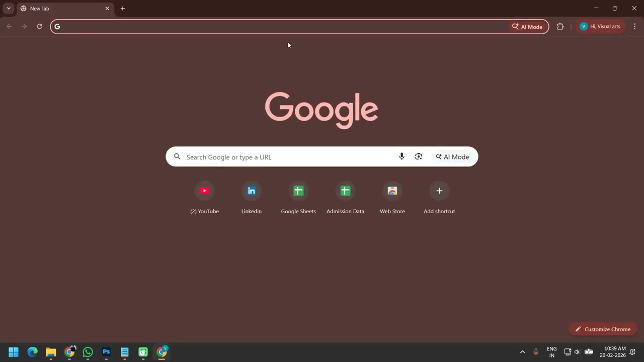Viewport: 644px width, 362px height.
Task: Open a new tab with plus button
Action: point(123,9)
